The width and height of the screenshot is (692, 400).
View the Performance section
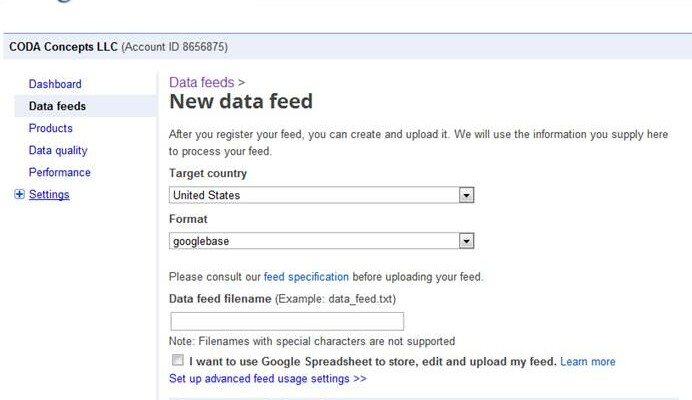[x=60, y=172]
